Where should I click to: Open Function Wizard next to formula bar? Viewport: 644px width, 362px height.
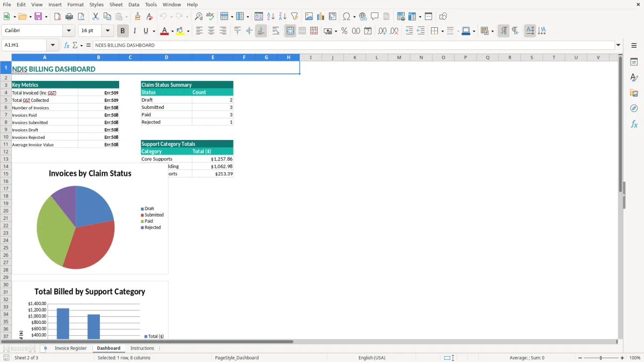coord(67,45)
